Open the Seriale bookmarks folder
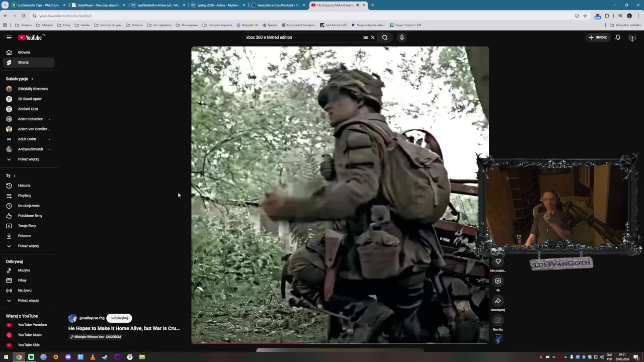 pos(83,25)
